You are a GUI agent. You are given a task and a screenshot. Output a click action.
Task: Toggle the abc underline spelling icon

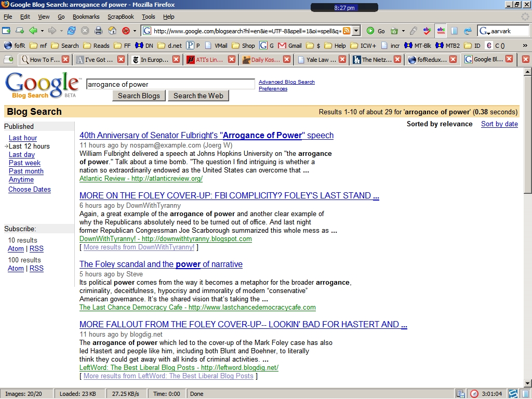(441, 31)
